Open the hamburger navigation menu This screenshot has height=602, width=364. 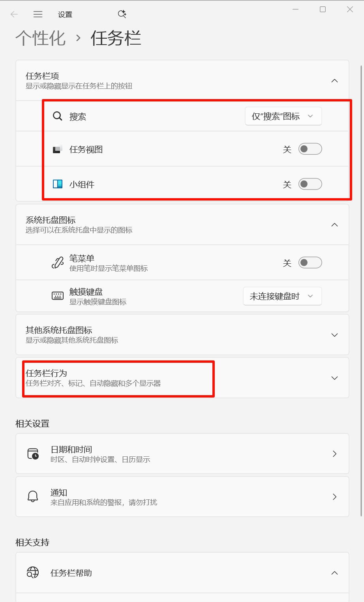point(38,15)
